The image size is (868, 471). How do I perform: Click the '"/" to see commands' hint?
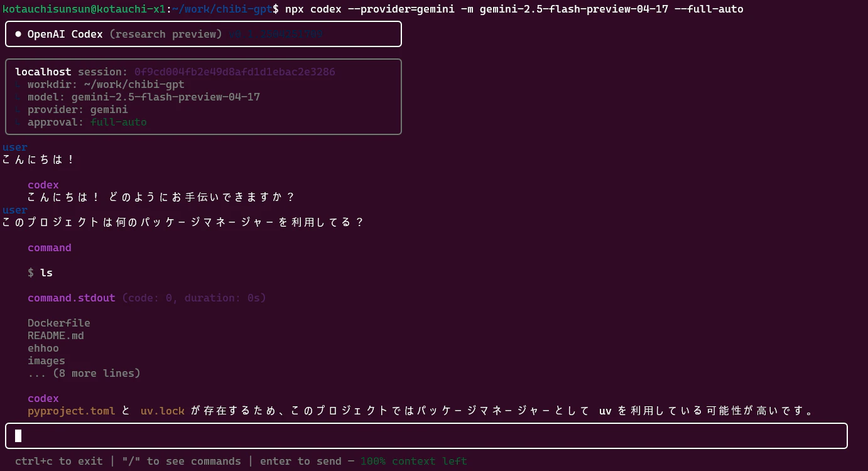182,461
